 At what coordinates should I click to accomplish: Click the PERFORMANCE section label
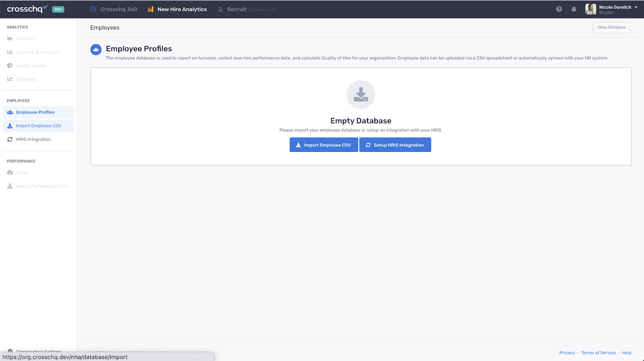(x=21, y=161)
